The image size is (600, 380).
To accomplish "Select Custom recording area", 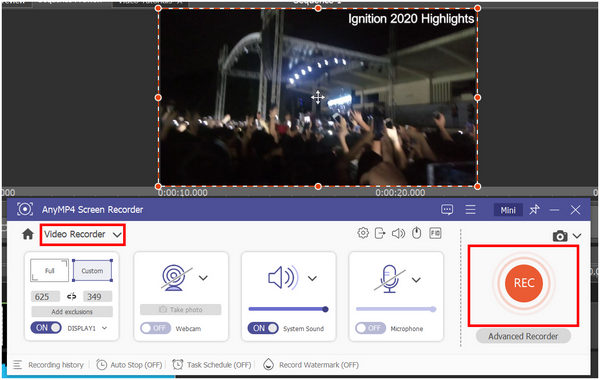I will coord(92,270).
